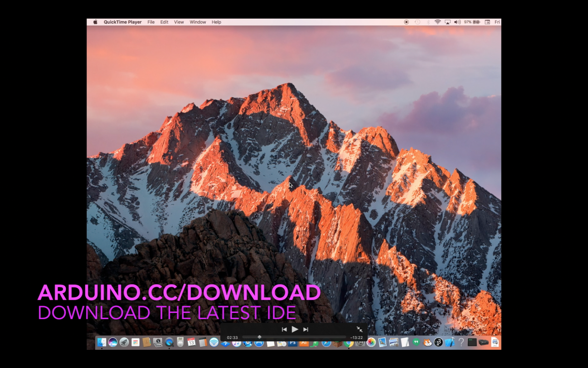The width and height of the screenshot is (588, 368).
Task: Open the AirPlay display menu
Action: (448, 22)
